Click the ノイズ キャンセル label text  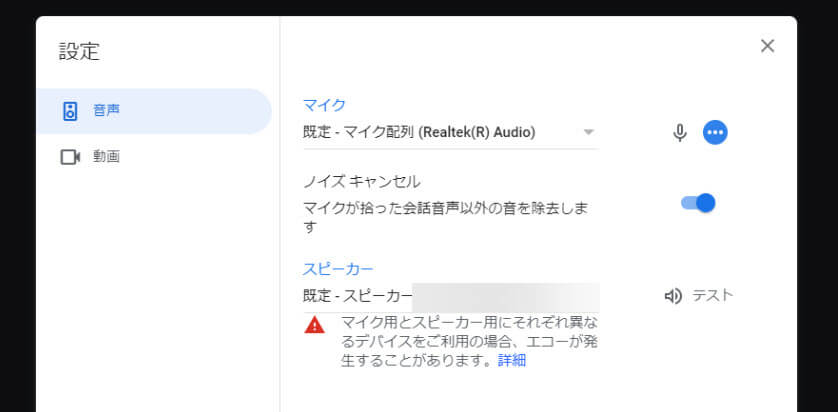pos(361,182)
